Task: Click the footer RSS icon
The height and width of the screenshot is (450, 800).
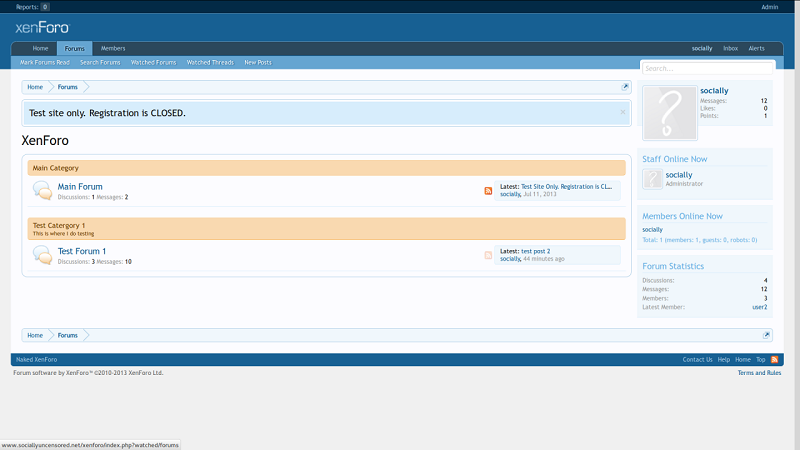Action: pos(774,359)
